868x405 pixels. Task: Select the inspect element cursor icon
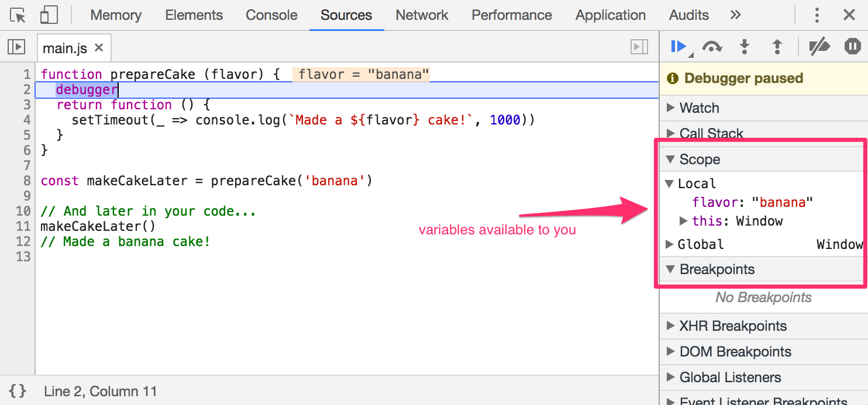click(x=18, y=15)
